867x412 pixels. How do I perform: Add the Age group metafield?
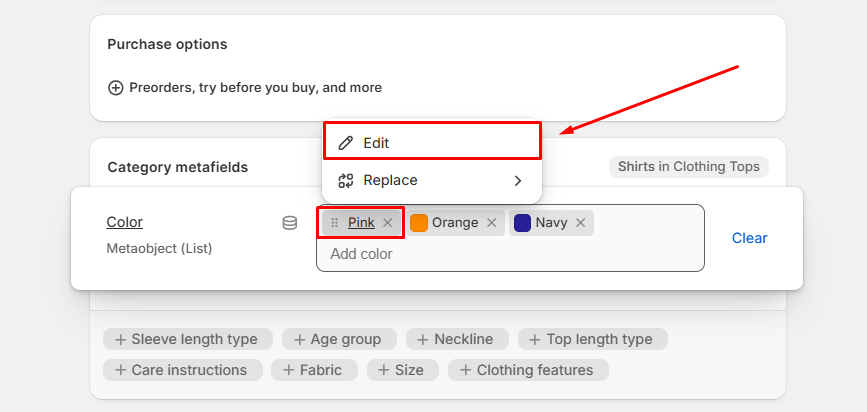click(x=338, y=339)
